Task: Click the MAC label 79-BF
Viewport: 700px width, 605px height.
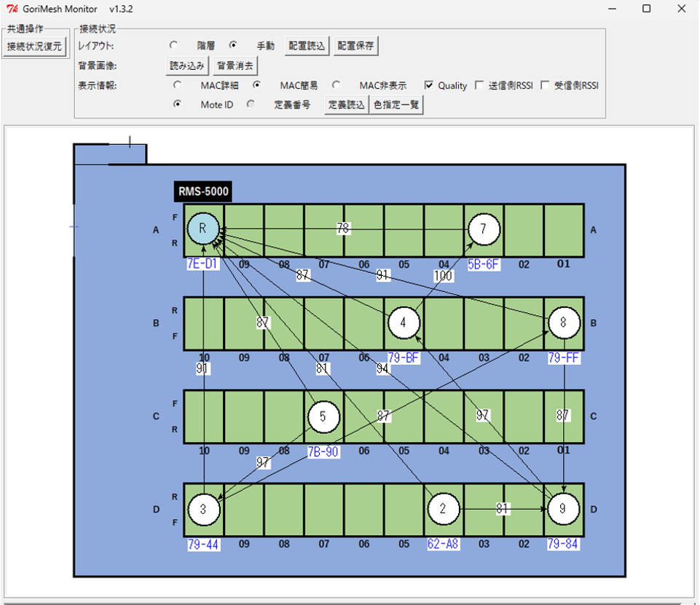Action: [404, 357]
